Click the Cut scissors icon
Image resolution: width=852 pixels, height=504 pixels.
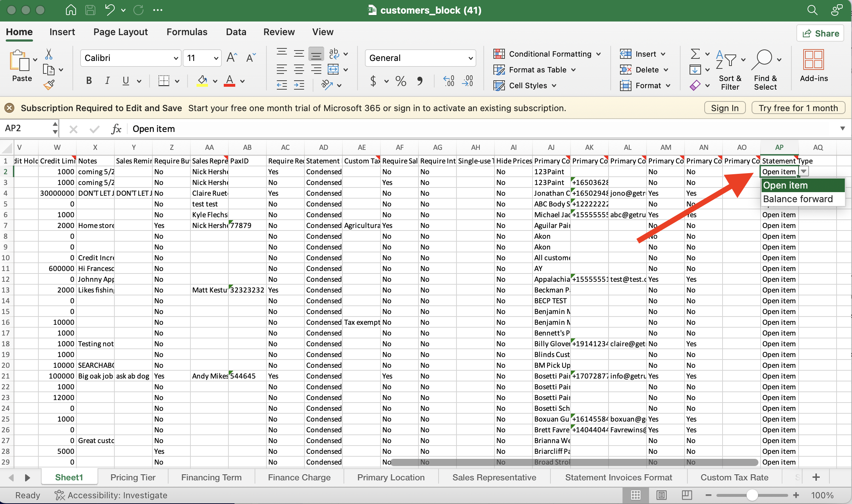pyautogui.click(x=49, y=54)
